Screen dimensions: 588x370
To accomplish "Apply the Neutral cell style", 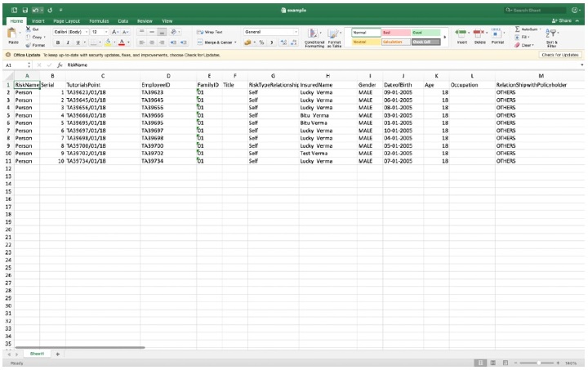I will click(366, 42).
